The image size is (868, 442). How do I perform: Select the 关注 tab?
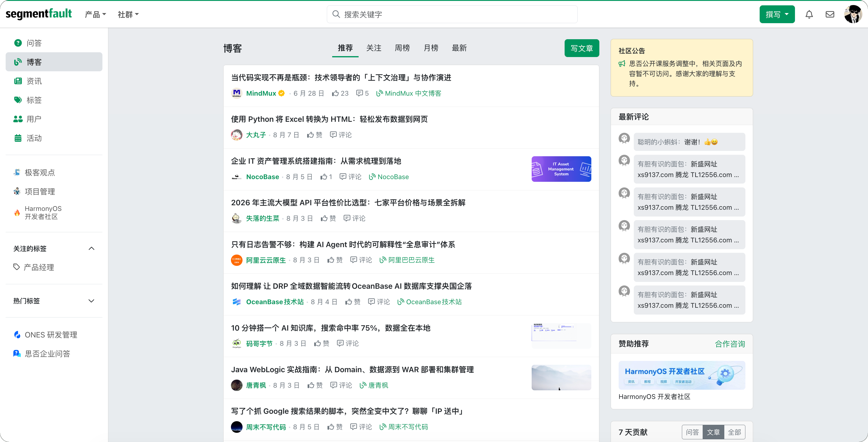click(x=374, y=48)
